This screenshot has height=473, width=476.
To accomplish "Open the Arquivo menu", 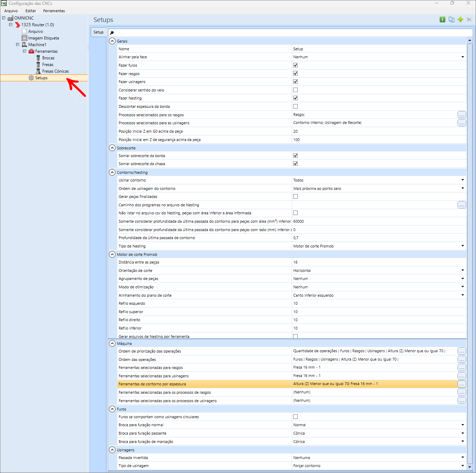I will (x=11, y=11).
